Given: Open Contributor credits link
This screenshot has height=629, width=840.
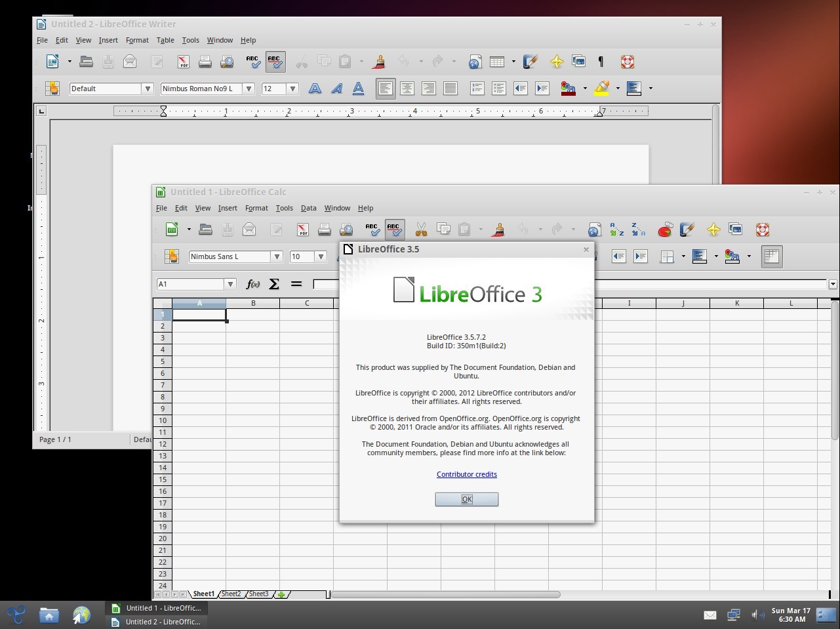Looking at the screenshot, I should (467, 474).
